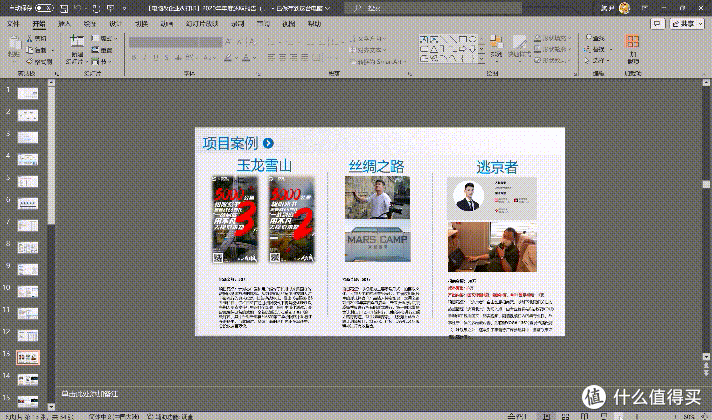This screenshot has height=420, width=712.
Task: Open the Shape Effects dropdown
Action: 552,60
